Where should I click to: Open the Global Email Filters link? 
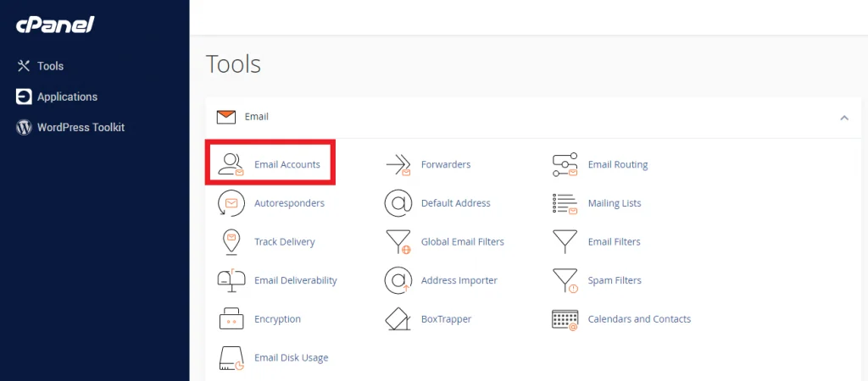click(463, 241)
